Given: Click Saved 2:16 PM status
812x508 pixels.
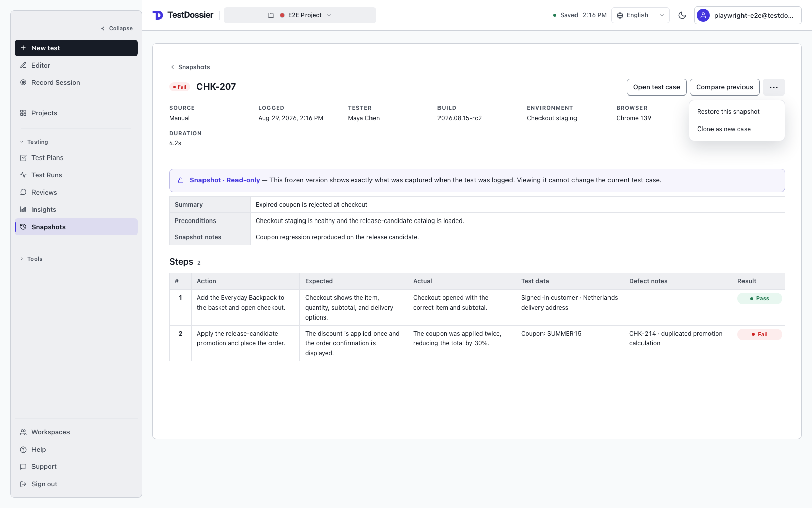Looking at the screenshot, I should 580,15.
